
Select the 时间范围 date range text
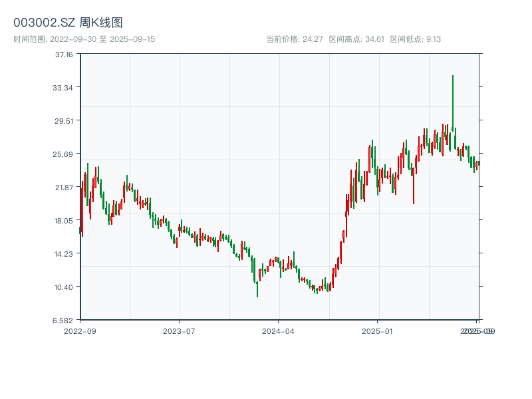pos(84,39)
